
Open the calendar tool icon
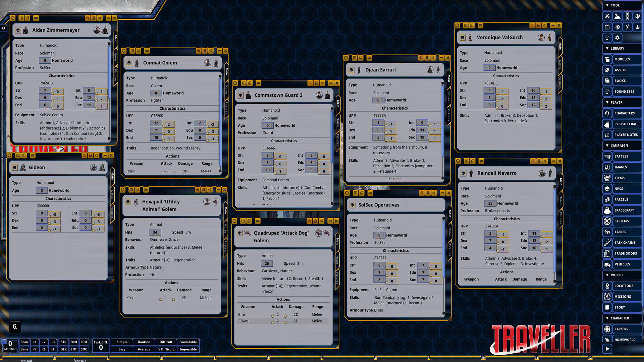pyautogui.click(x=607, y=27)
